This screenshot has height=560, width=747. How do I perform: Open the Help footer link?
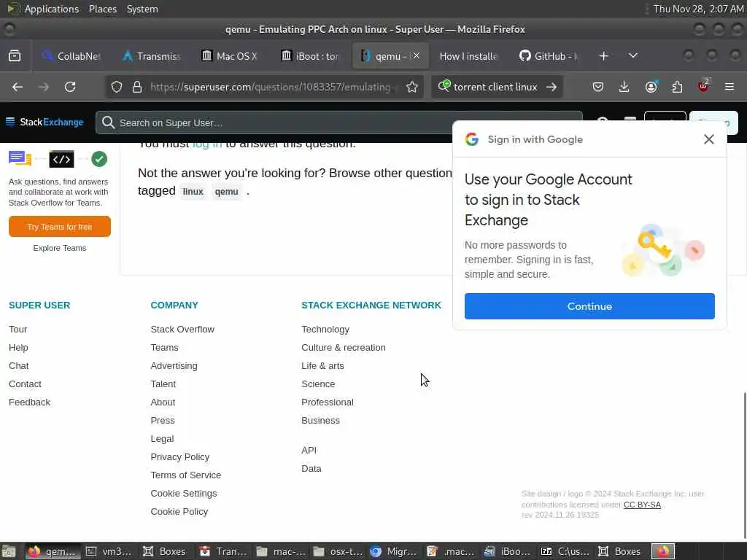18,348
